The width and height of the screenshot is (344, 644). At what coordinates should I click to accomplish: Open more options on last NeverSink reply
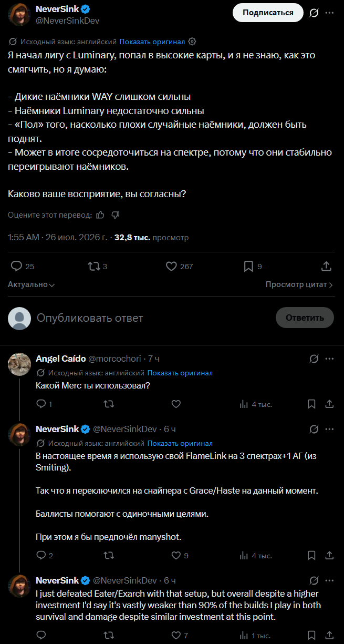(x=329, y=580)
